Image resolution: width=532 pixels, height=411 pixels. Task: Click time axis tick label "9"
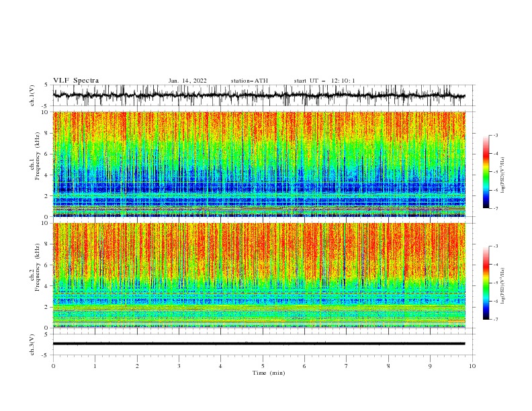430,366
